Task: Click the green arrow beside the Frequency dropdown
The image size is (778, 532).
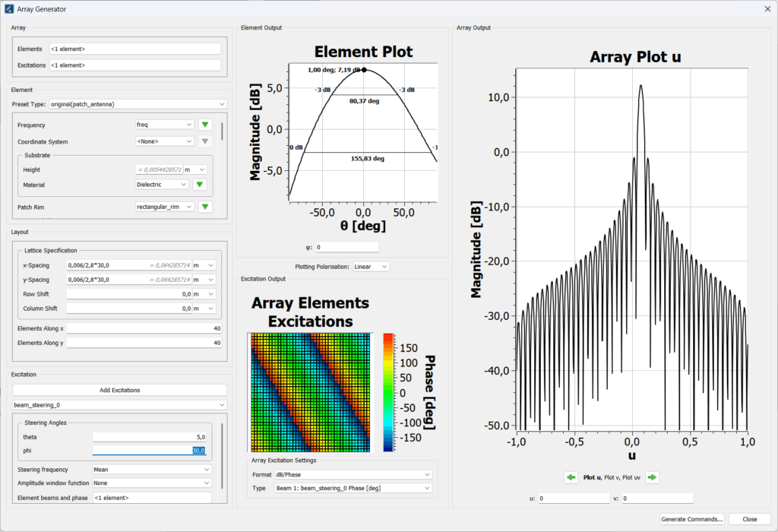Action: pyautogui.click(x=205, y=123)
